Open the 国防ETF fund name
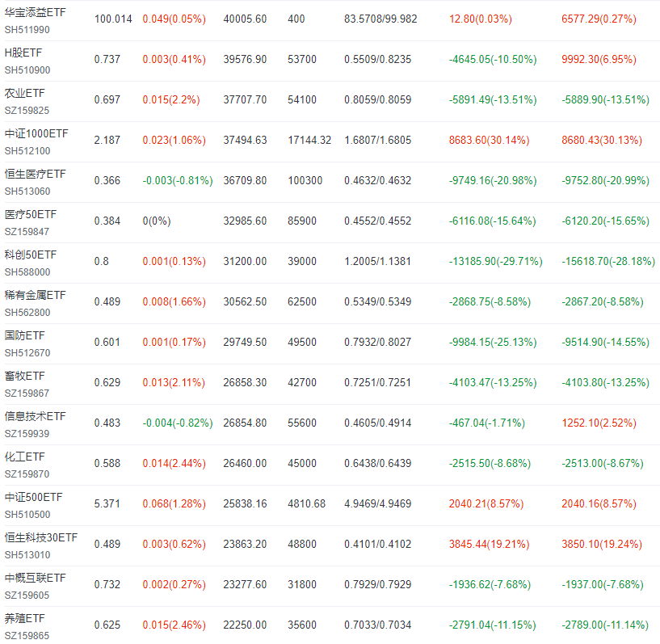Viewport: 660px width, 644px height. pos(24,336)
